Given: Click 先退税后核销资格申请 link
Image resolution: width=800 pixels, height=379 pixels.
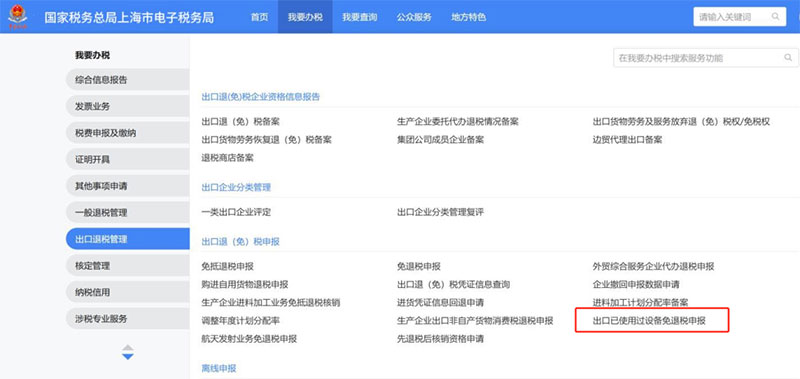Looking at the screenshot, I should [440, 339].
